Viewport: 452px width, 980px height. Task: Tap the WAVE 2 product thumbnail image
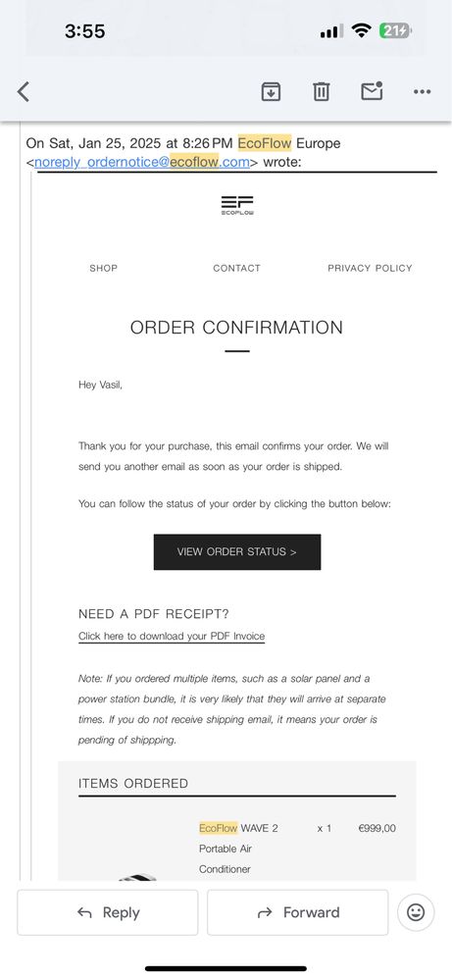click(137, 877)
